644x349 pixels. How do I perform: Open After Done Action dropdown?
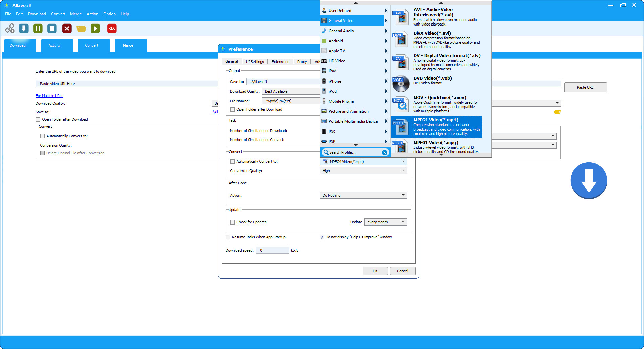click(x=363, y=195)
